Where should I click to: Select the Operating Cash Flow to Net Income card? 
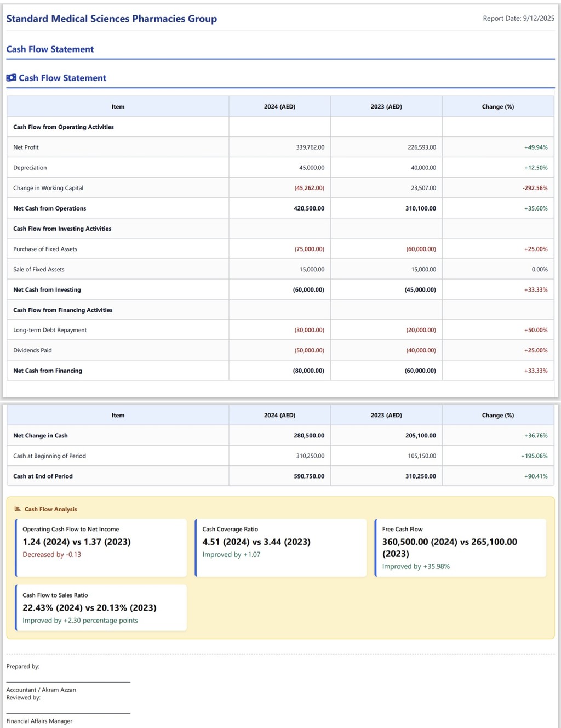(x=101, y=548)
